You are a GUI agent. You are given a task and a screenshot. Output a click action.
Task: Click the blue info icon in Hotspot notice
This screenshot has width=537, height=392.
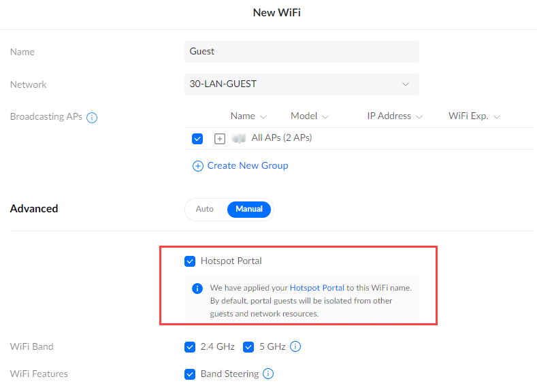tap(197, 288)
